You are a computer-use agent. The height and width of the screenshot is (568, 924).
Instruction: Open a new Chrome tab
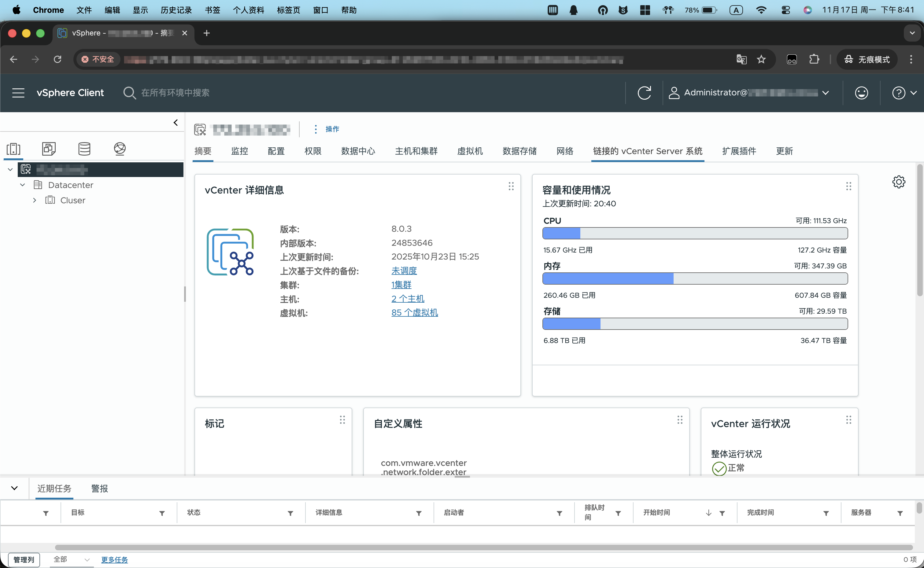[207, 33]
